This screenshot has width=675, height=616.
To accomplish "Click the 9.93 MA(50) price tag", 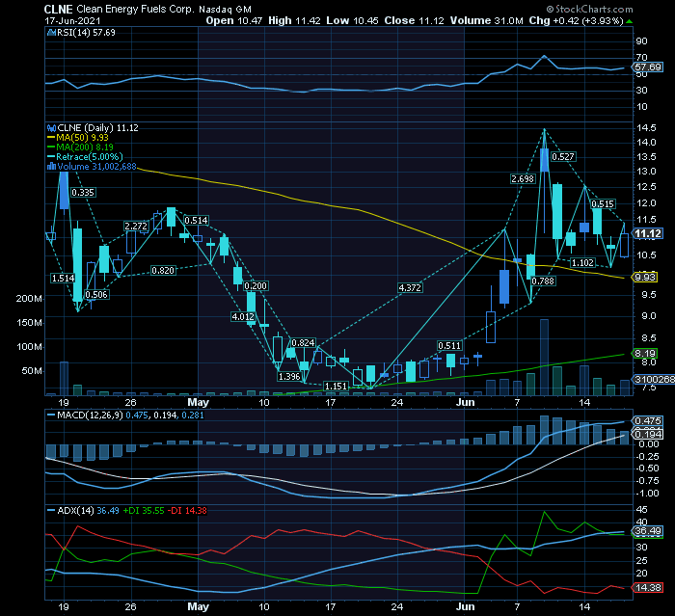I will [x=644, y=278].
